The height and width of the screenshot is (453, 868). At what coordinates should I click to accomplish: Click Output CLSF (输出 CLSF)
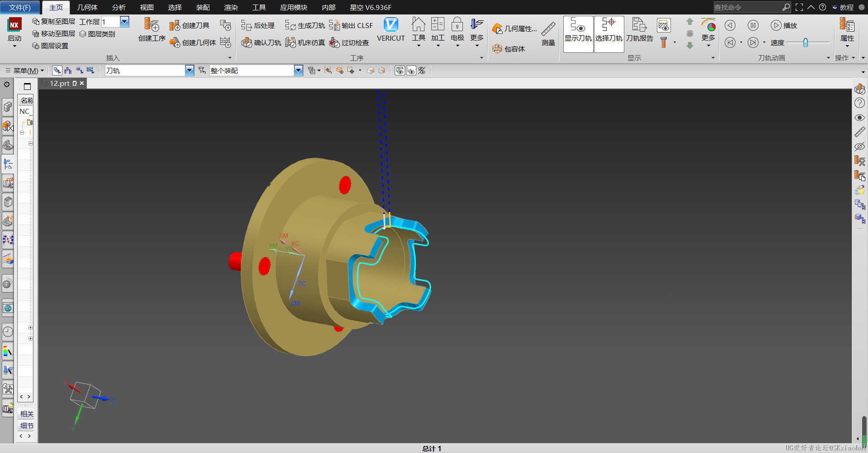[351, 25]
